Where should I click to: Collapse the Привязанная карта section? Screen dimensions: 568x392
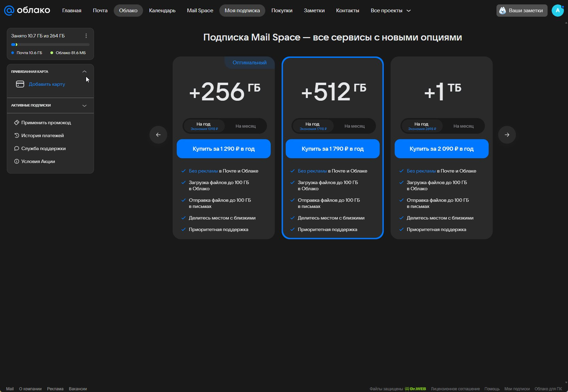[84, 71]
